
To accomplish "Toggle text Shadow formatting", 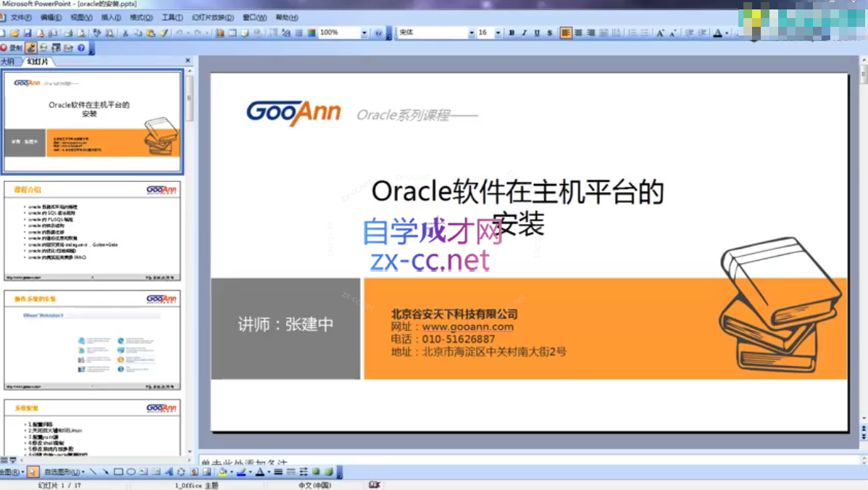I will [x=550, y=33].
